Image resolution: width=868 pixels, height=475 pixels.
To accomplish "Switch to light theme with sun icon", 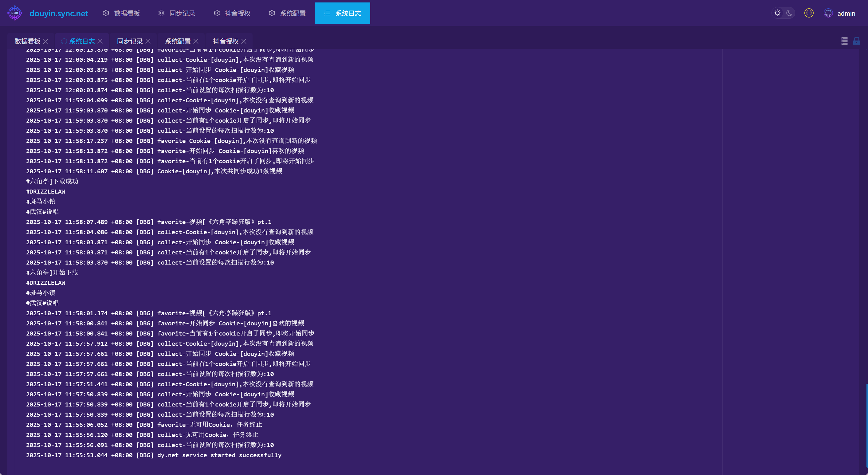I will [777, 13].
